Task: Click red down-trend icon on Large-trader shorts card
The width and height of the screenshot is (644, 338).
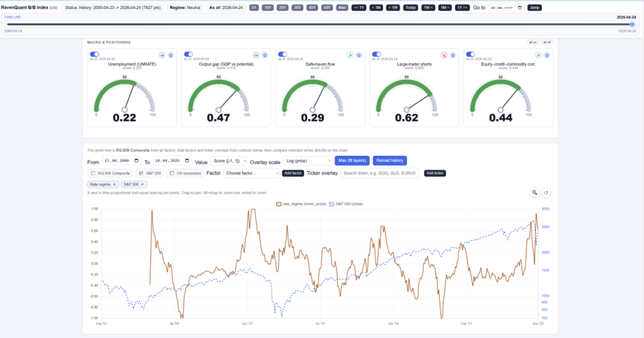Action: 444,55
